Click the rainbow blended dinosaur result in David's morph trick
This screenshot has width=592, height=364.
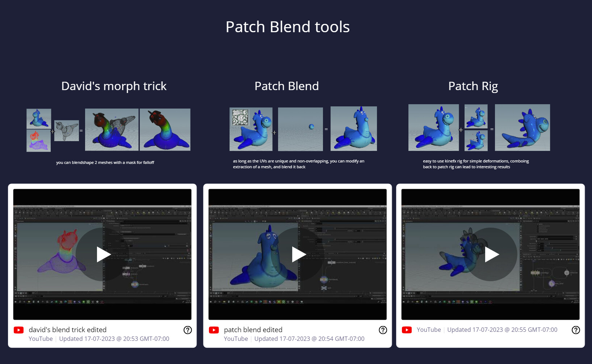[111, 130]
